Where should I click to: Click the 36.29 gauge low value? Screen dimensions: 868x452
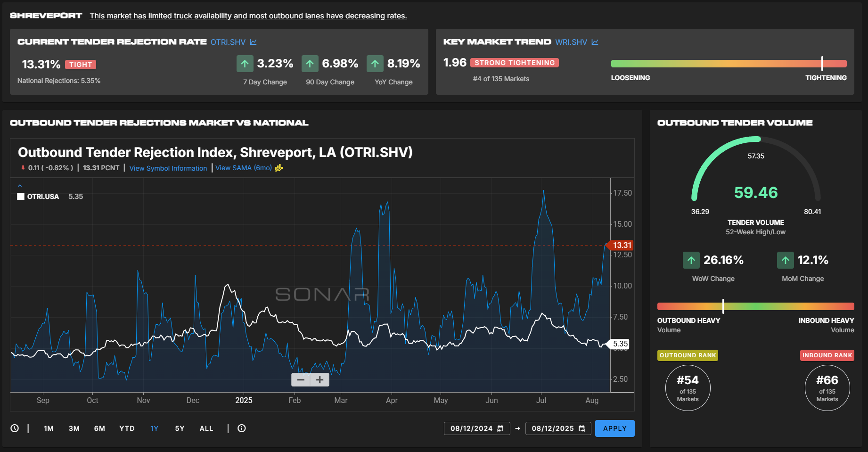point(700,212)
